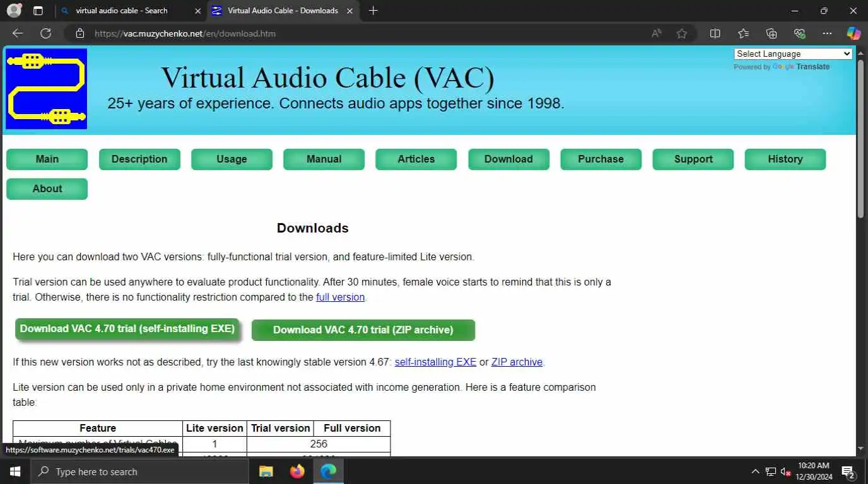Open Browser essentials heart icon
Viewport: 868px width, 484px height.
click(x=800, y=33)
